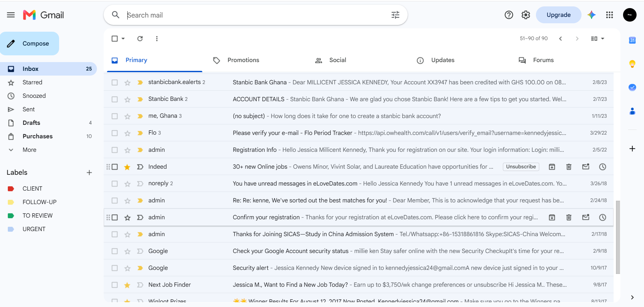644x307 pixels.
Task: Select the stanbicbank.ealerts email checkbox
Action: coord(115,82)
